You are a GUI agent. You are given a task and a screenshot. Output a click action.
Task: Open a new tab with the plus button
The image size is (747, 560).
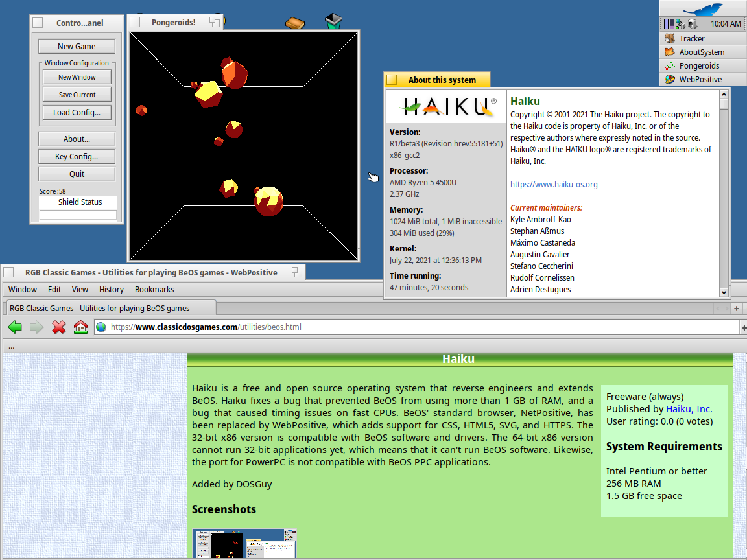click(x=737, y=309)
